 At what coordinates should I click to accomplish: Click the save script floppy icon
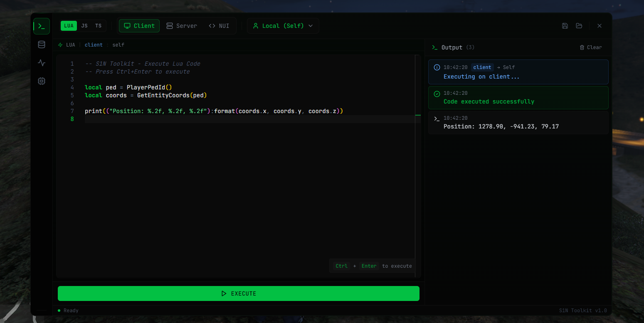click(565, 26)
